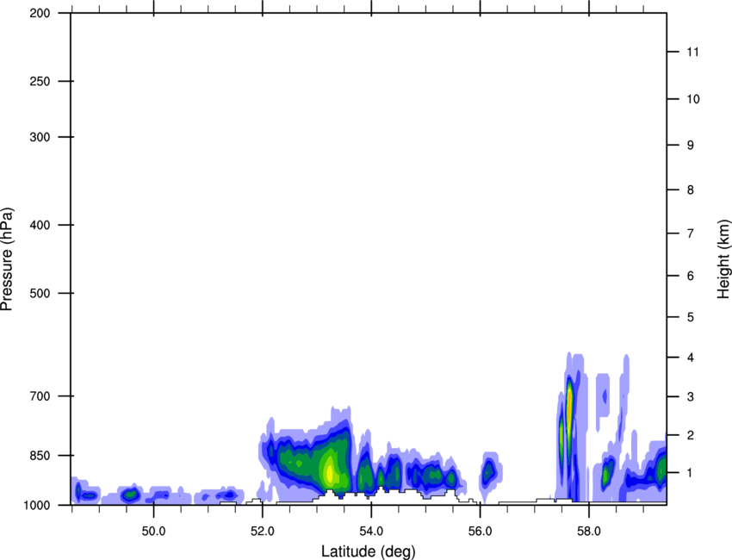This screenshot has height=560, width=732.
Task: Click height tick label 2
Action: (x=690, y=435)
